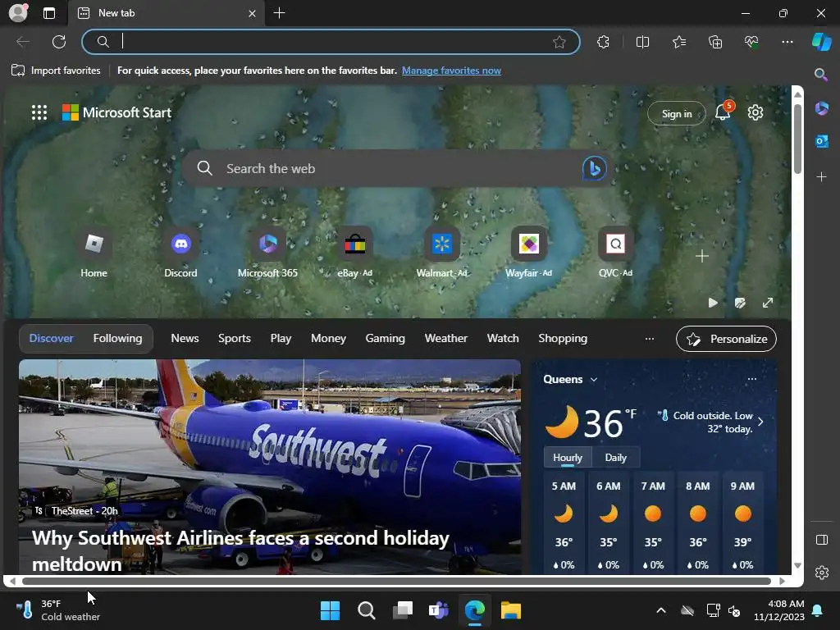Image resolution: width=840 pixels, height=630 pixels.
Task: Open Edge Settings and more menu
Action: pyautogui.click(x=787, y=42)
